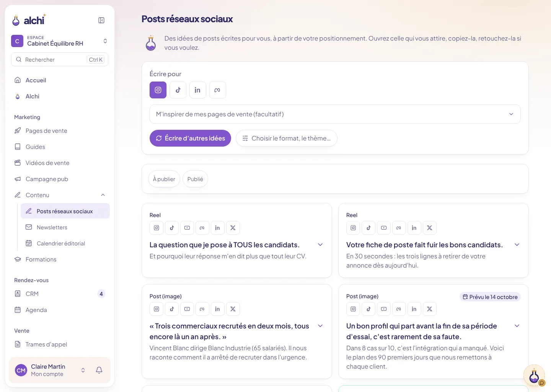This screenshot has height=392, width=551.
Task: Open the notifications bell
Action: pyautogui.click(x=99, y=370)
